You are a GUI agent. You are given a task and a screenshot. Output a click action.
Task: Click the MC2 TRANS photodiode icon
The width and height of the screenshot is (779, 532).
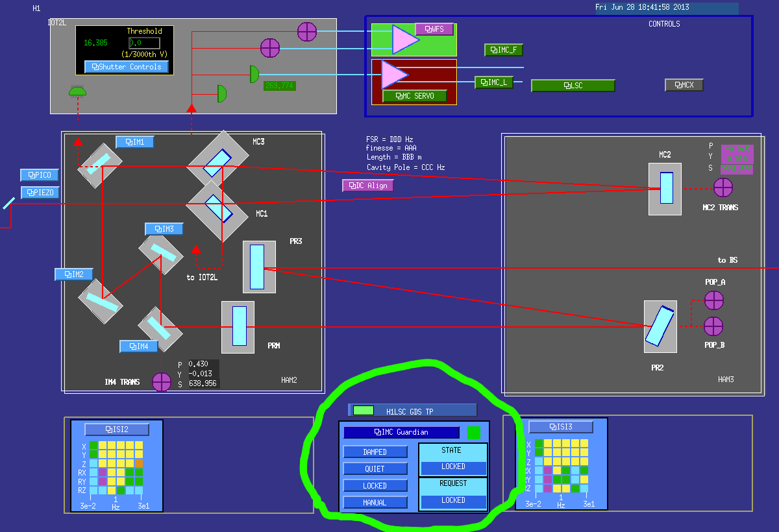click(723, 187)
